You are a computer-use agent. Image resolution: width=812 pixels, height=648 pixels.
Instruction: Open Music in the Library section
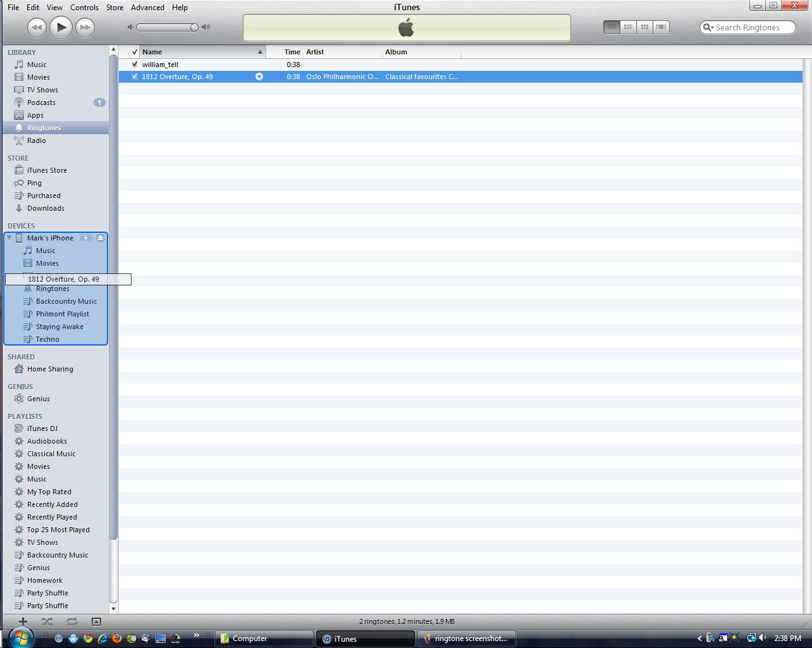(36, 65)
